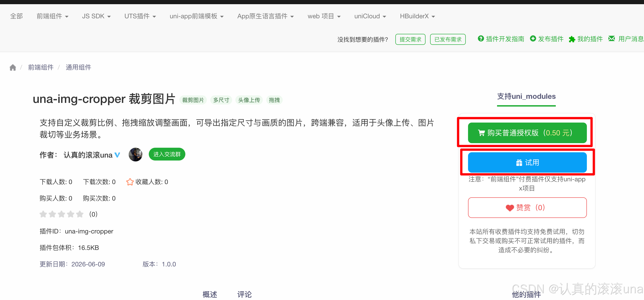644x300 pixels.
Task: Click the 拖拽 tag
Action: [x=274, y=100]
